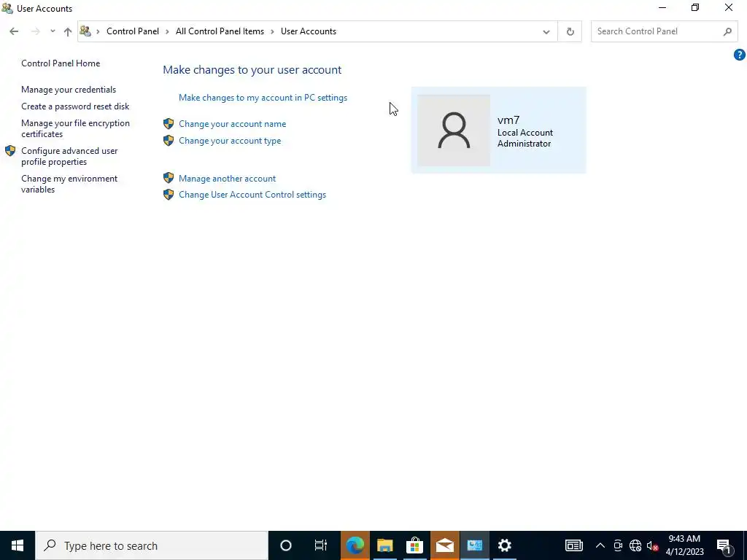
Task: Open address bar history dropdown
Action: tap(546, 32)
